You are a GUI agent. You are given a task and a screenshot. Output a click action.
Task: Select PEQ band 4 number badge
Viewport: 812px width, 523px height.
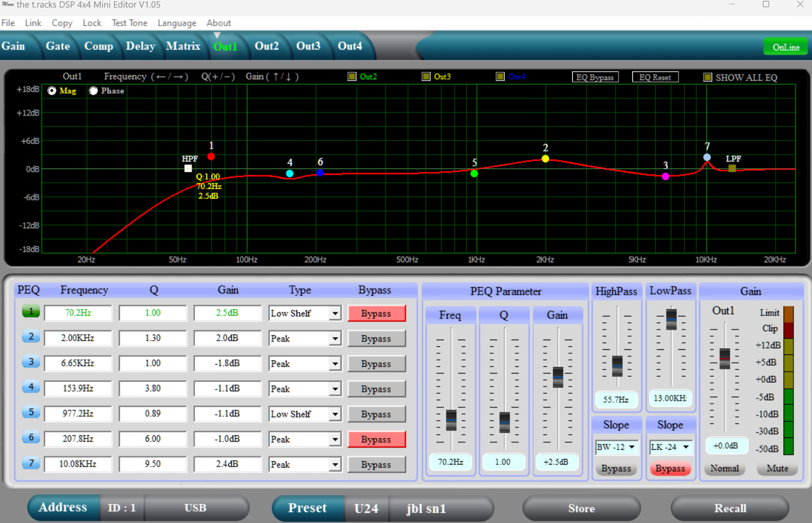tap(31, 387)
